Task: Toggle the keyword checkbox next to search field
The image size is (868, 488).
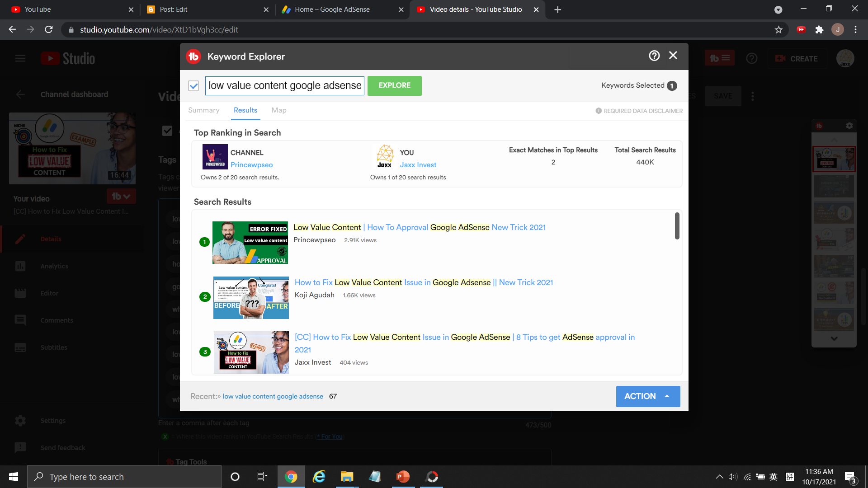Action: coord(194,86)
